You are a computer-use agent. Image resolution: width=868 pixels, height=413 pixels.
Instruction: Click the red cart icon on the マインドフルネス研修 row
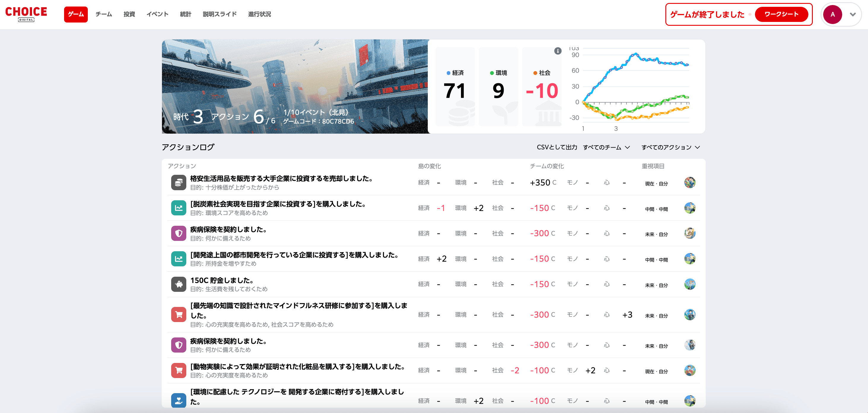point(179,314)
